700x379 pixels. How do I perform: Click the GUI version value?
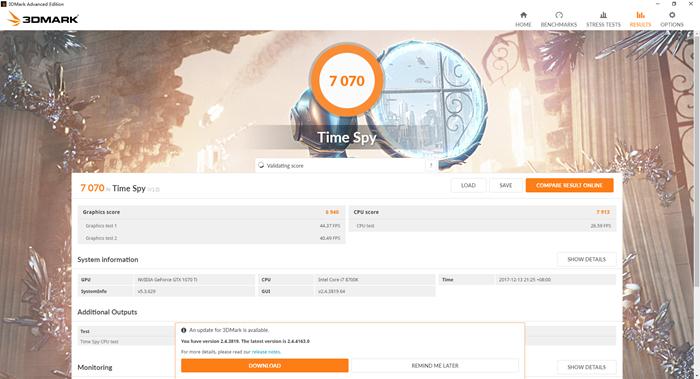(331, 291)
